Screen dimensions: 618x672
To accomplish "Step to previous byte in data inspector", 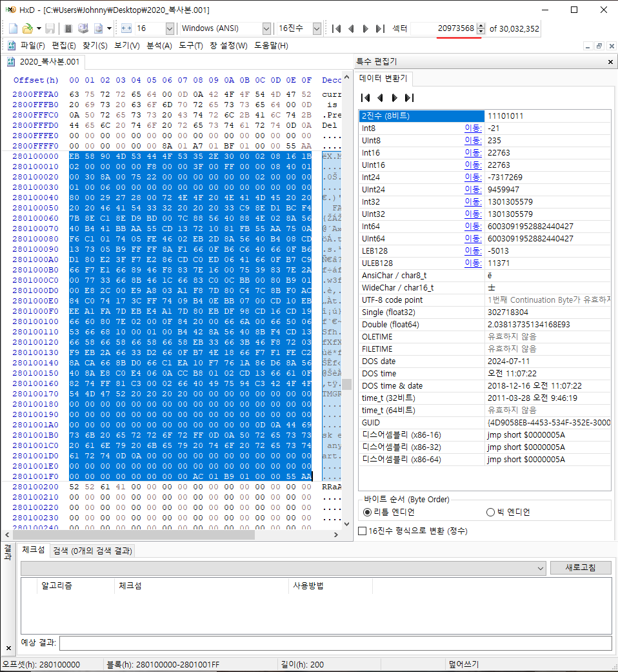I will [x=380, y=97].
